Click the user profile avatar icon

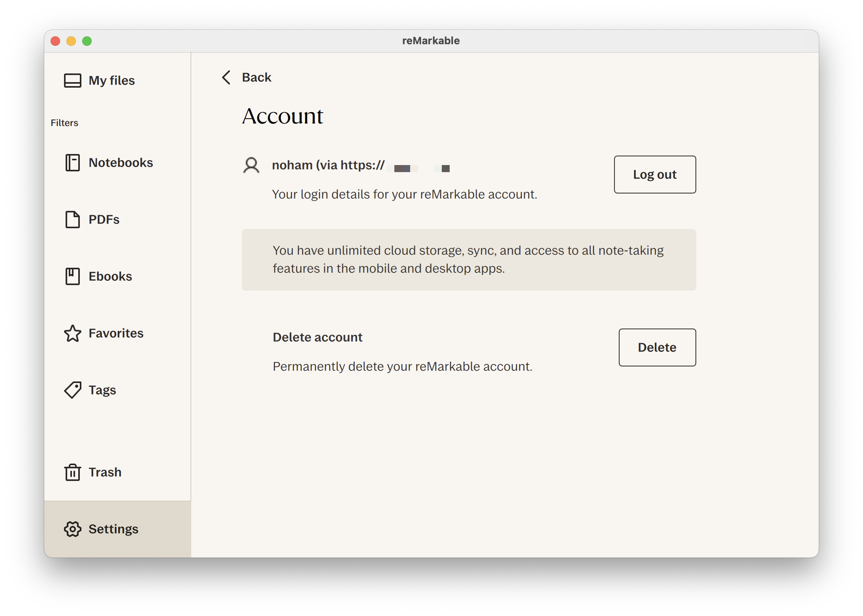251,165
